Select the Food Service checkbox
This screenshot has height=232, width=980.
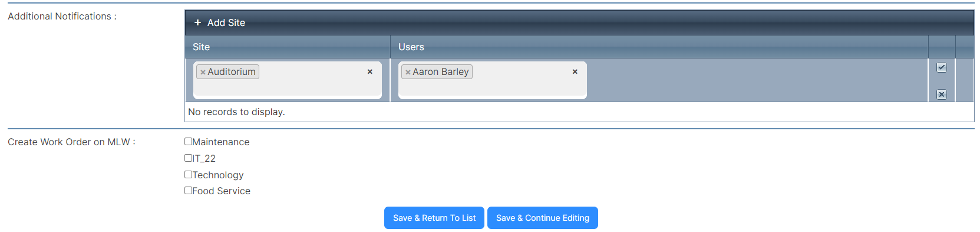188,191
